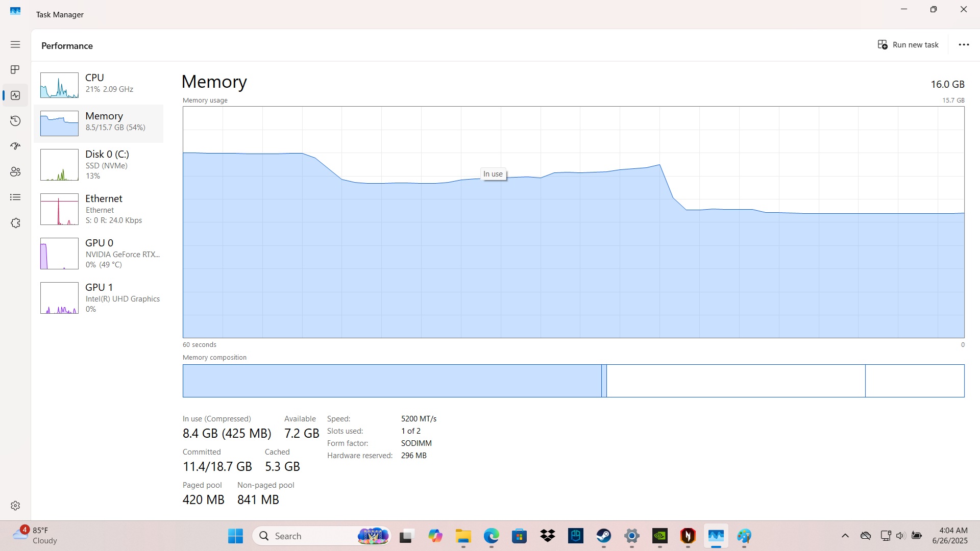Open the Startup apps page icon

tap(15, 146)
